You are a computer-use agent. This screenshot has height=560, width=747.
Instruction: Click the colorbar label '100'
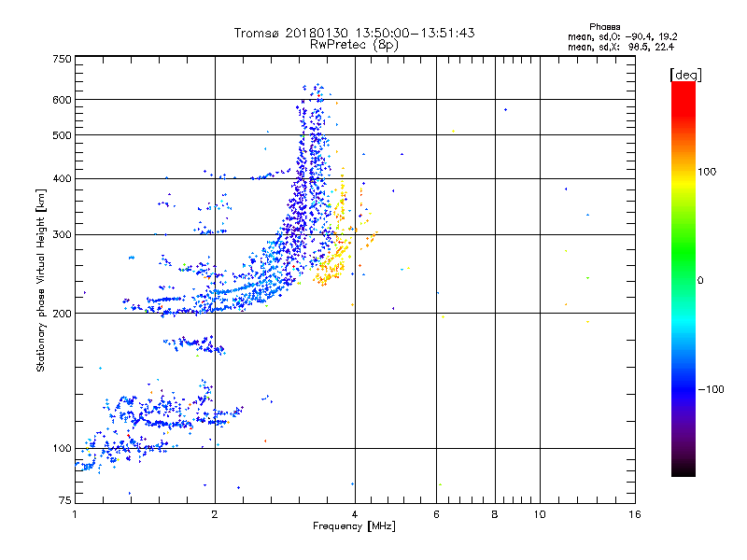707,172
